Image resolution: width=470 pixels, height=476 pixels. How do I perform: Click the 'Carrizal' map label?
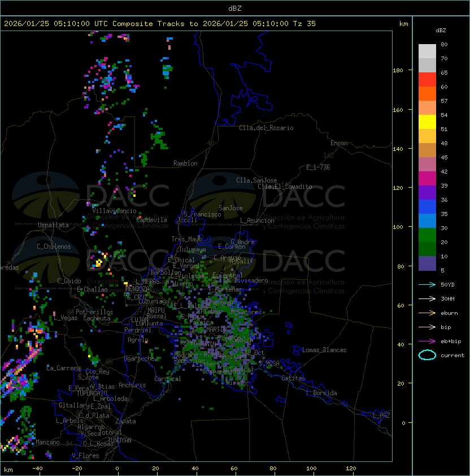click(168, 379)
